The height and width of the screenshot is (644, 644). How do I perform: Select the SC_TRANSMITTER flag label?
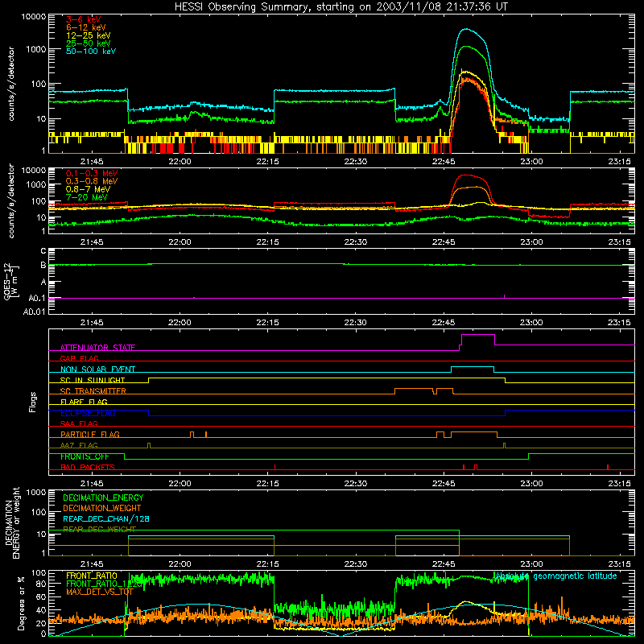pos(93,390)
